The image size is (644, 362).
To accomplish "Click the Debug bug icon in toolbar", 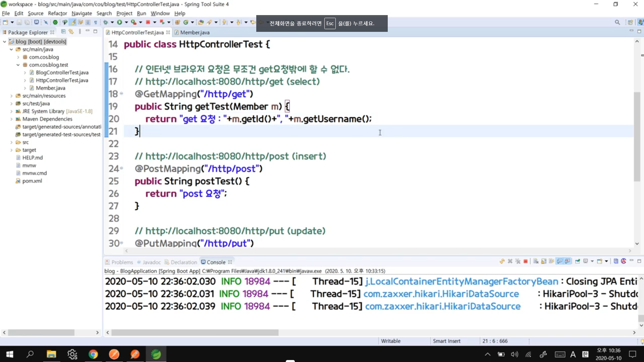I will (x=105, y=22).
